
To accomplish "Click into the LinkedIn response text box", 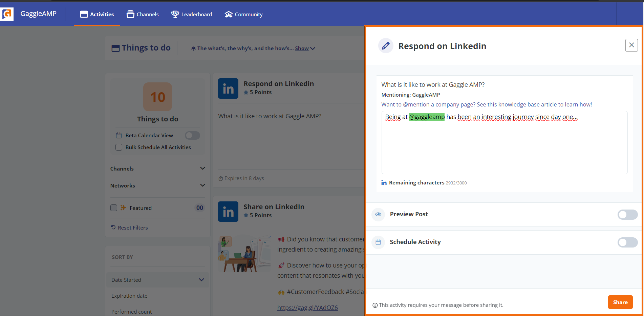I will pos(505,142).
